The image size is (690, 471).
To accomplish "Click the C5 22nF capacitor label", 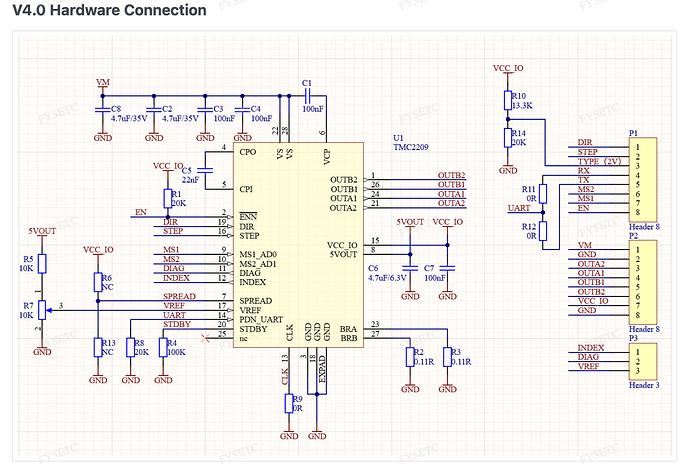I will coord(190,175).
